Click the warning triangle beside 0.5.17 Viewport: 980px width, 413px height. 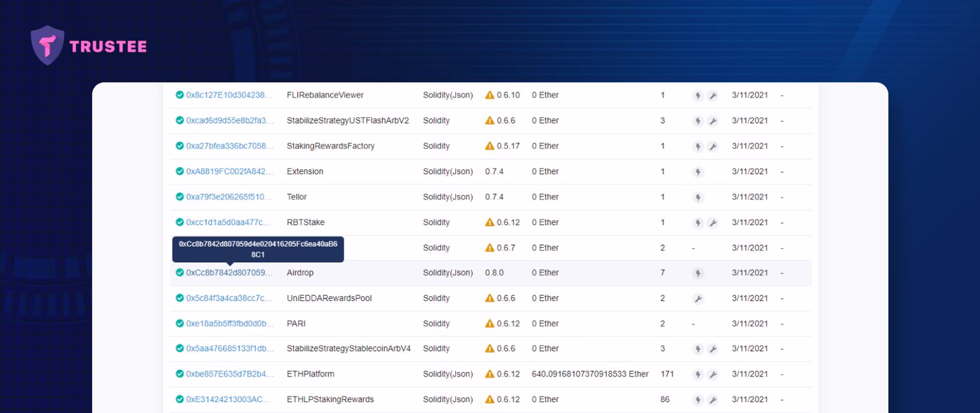[489, 146]
